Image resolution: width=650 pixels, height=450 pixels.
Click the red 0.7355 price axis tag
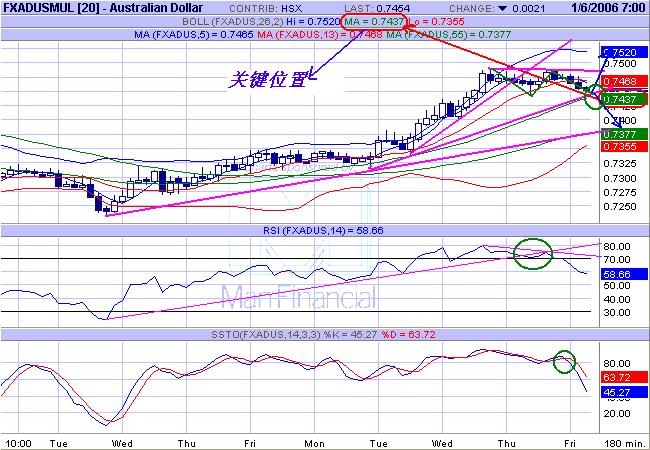(624, 146)
